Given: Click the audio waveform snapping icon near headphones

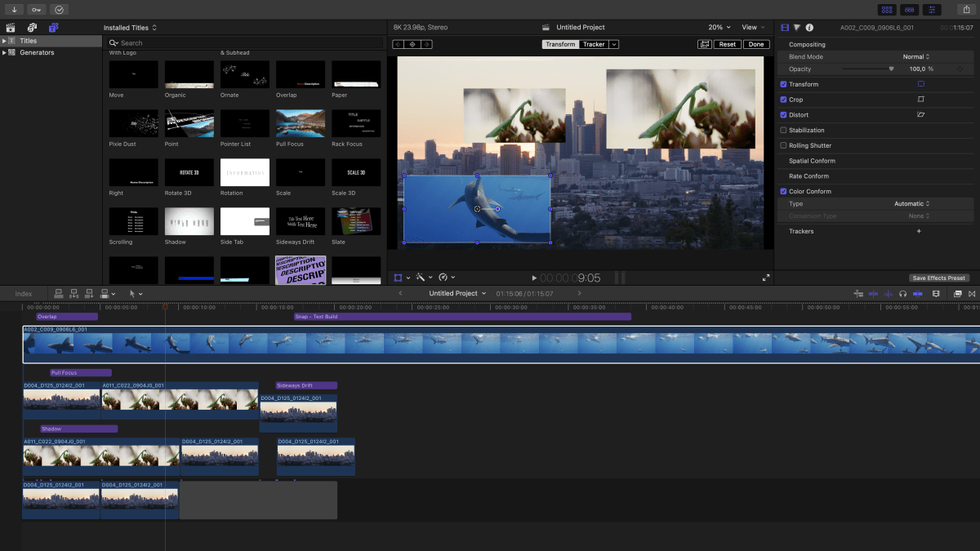Looking at the screenshot, I should 888,294.
